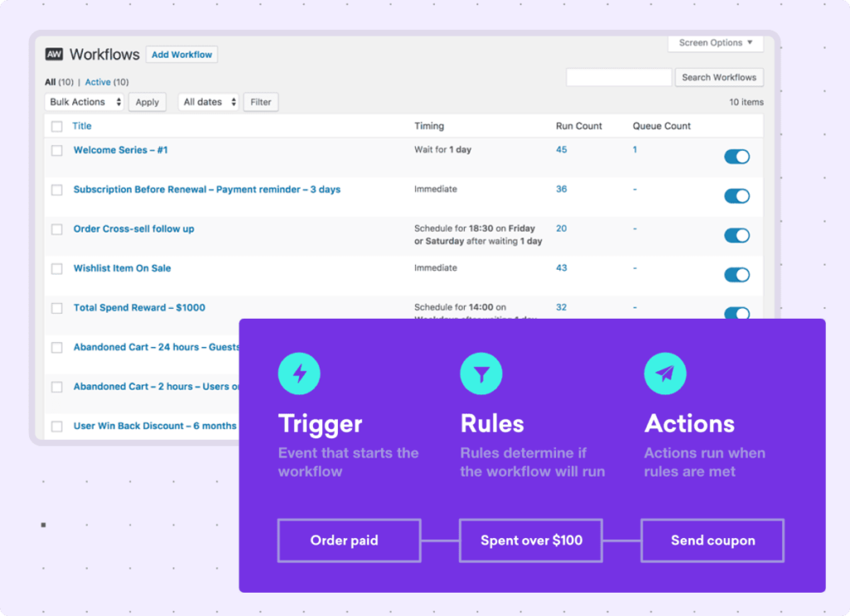This screenshot has height=616, width=850.
Task: Click the paper plane Actions icon
Action: (x=665, y=374)
